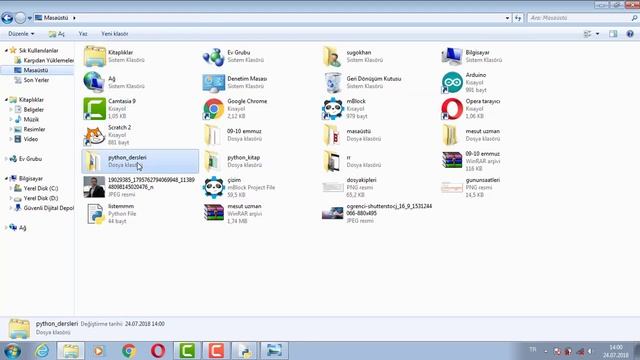Open Chrome from the taskbar
Image resolution: width=640 pixels, height=360 pixels.
coord(129,351)
